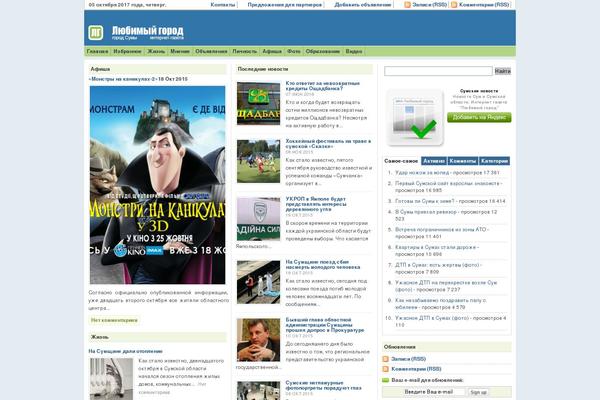600x400 pixels.
Task: Open the Монстры на каникулах 2 article title
Action: point(138,79)
